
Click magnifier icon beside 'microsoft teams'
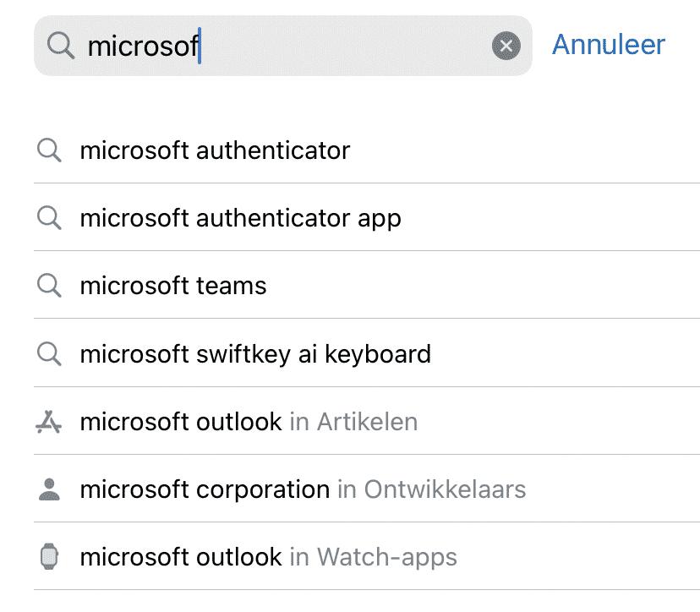(x=50, y=286)
